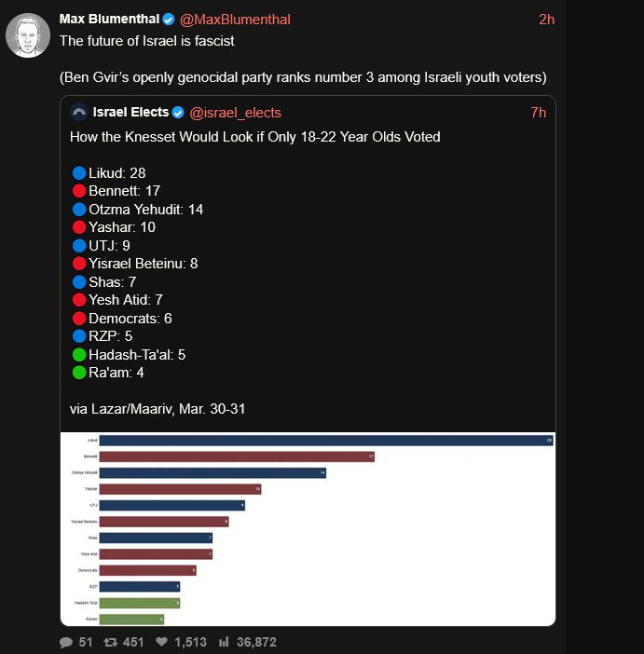The width and height of the screenshot is (644, 654).
Task: Click the 1,513 likes count
Action: (x=189, y=642)
